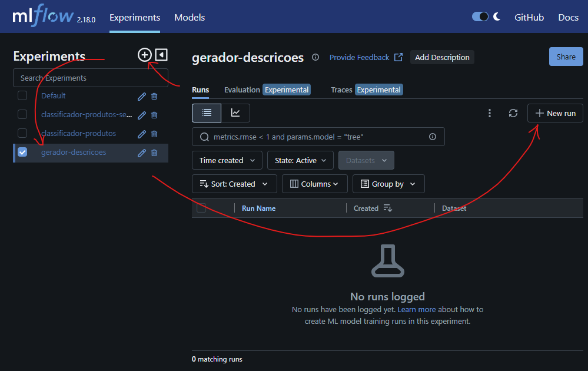Open the State: Active dropdown

[x=300, y=160]
